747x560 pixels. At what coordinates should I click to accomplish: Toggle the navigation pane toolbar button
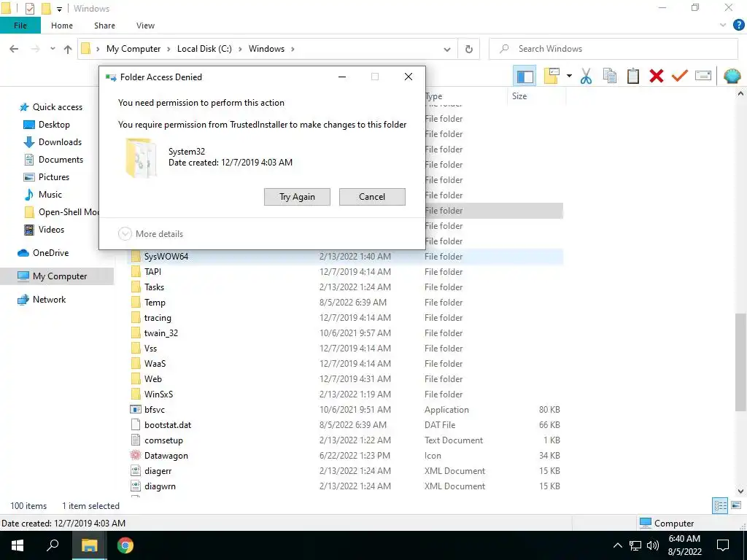525,76
